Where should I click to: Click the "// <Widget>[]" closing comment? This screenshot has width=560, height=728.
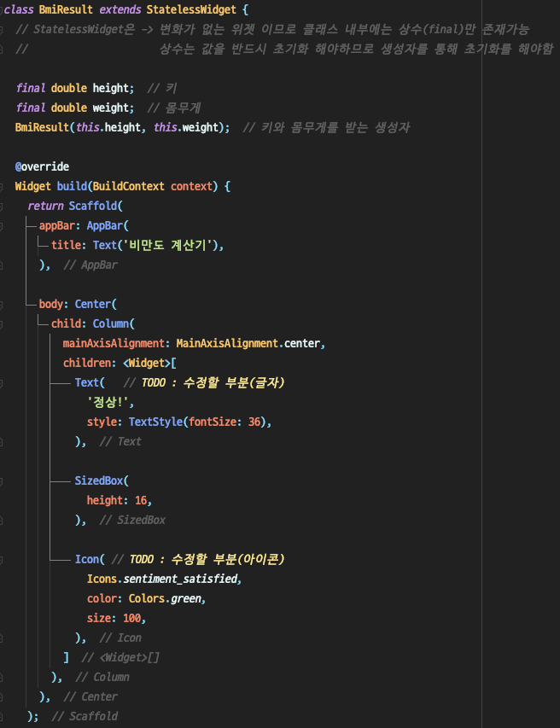click(120, 657)
